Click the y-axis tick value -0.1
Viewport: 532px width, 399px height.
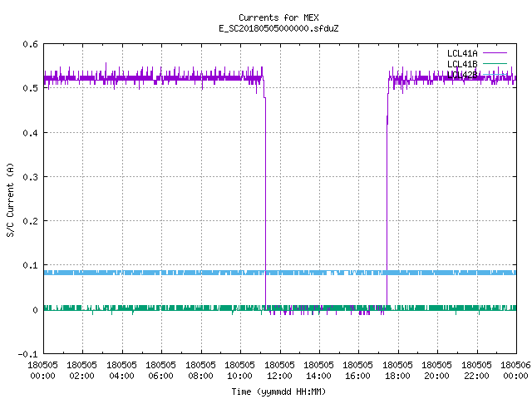27,354
